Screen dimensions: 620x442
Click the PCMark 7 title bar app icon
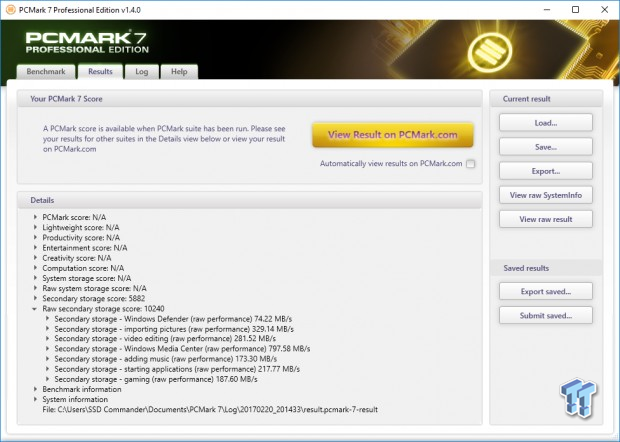11,9
